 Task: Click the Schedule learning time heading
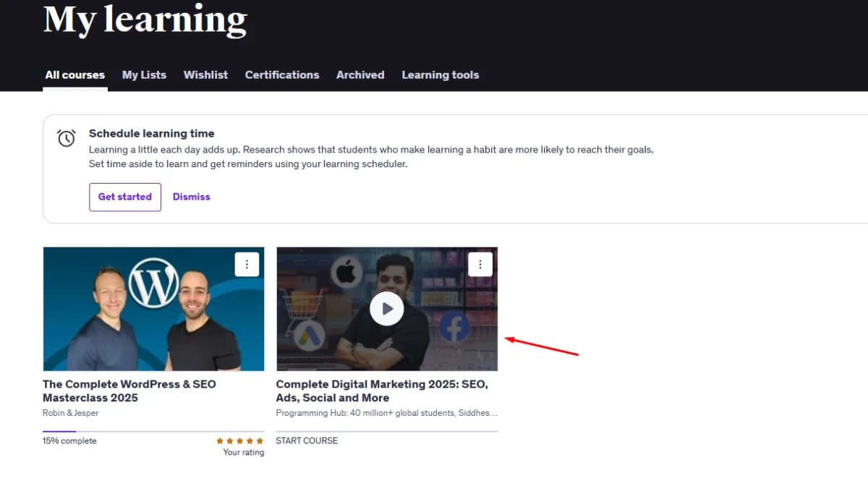click(x=152, y=133)
